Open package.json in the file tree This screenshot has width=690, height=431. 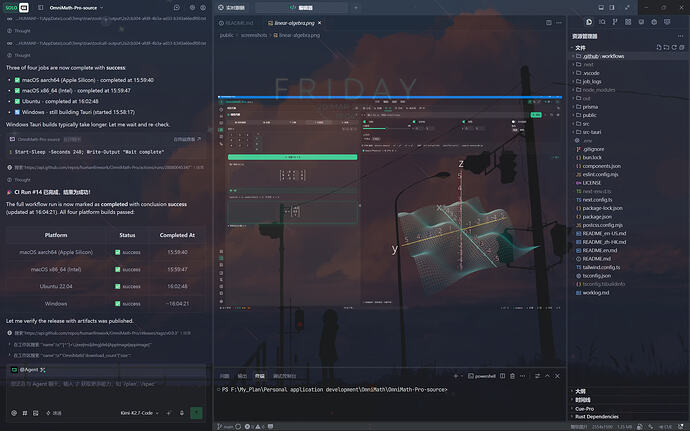point(597,217)
